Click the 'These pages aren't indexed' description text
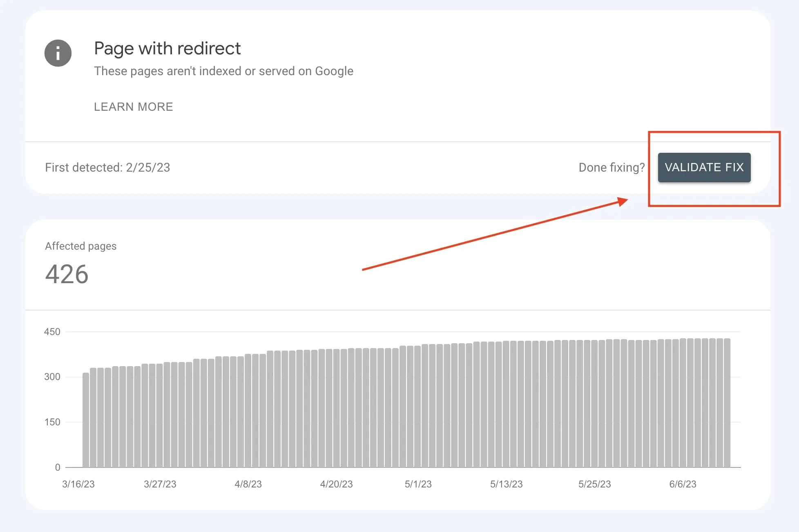 223,71
